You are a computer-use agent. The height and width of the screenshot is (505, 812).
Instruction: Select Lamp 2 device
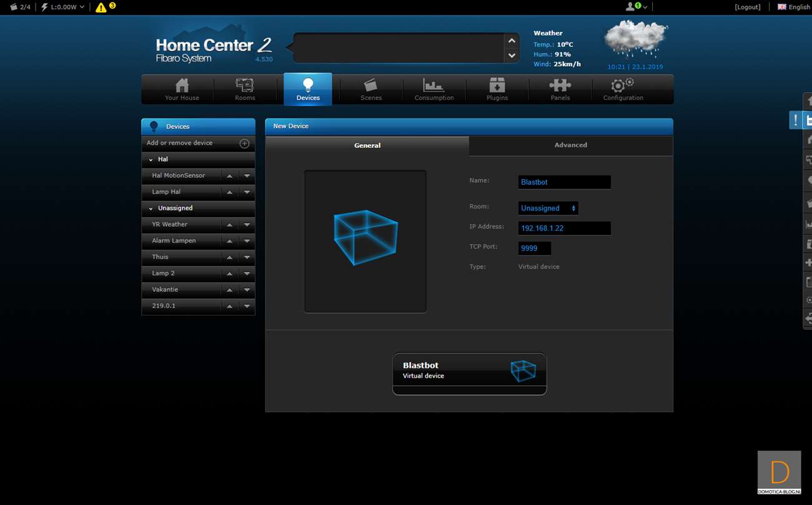pos(163,273)
